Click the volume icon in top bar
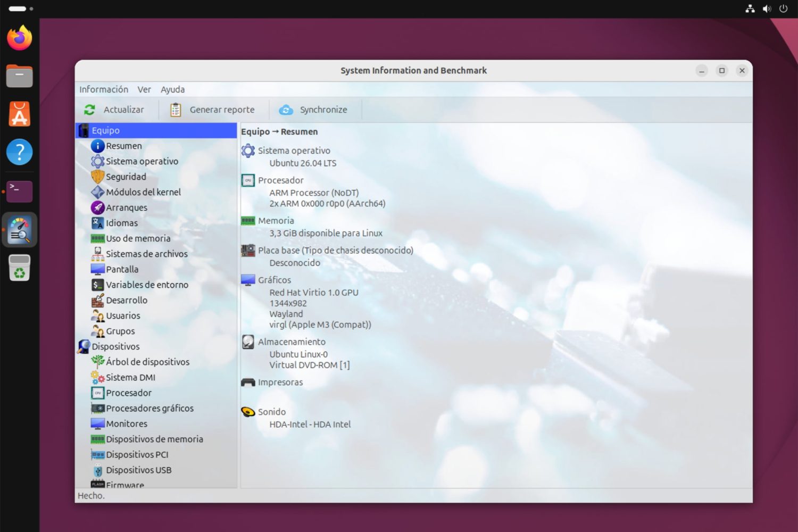 tap(767, 9)
